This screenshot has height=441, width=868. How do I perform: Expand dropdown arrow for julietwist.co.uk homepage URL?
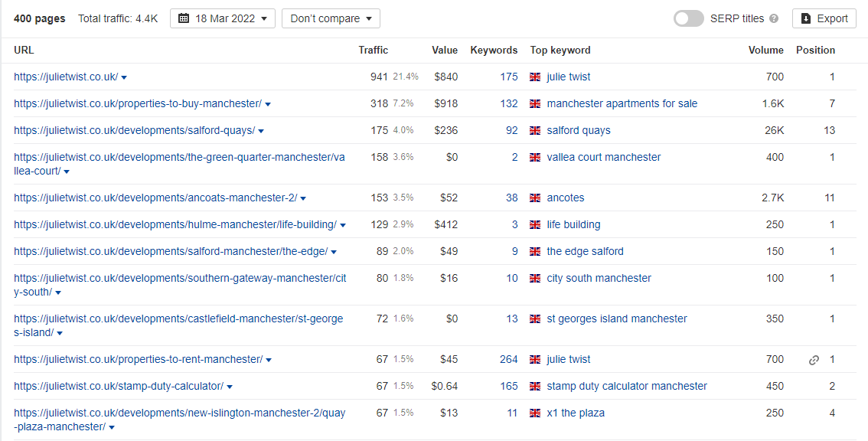[124, 77]
